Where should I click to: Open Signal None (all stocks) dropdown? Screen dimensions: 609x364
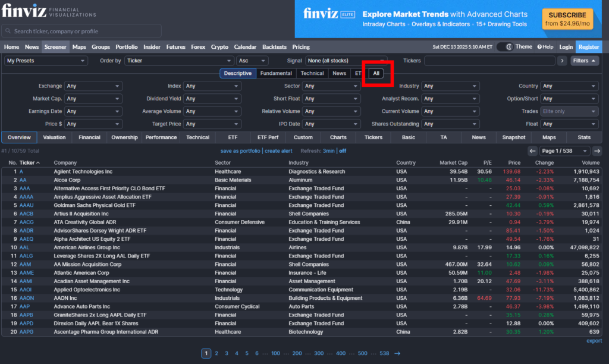346,61
